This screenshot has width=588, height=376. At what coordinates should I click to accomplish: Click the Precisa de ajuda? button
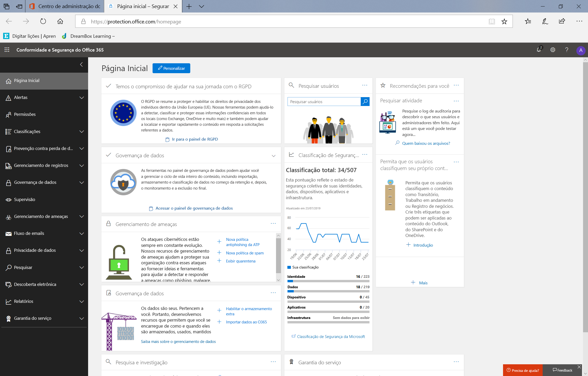(523, 370)
